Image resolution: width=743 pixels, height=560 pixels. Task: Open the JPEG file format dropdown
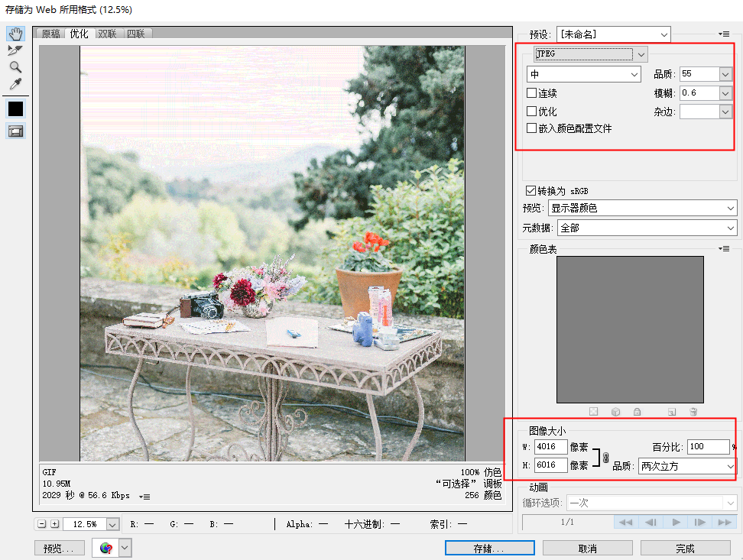(x=590, y=54)
